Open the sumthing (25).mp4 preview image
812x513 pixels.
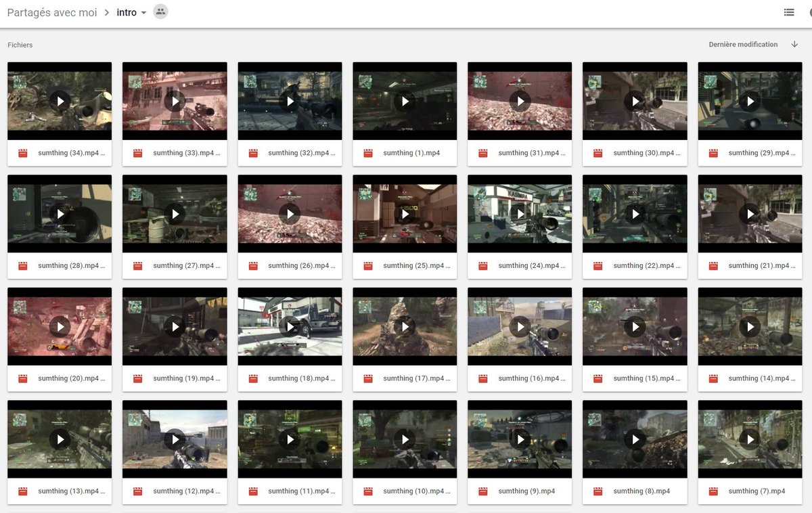(x=405, y=214)
